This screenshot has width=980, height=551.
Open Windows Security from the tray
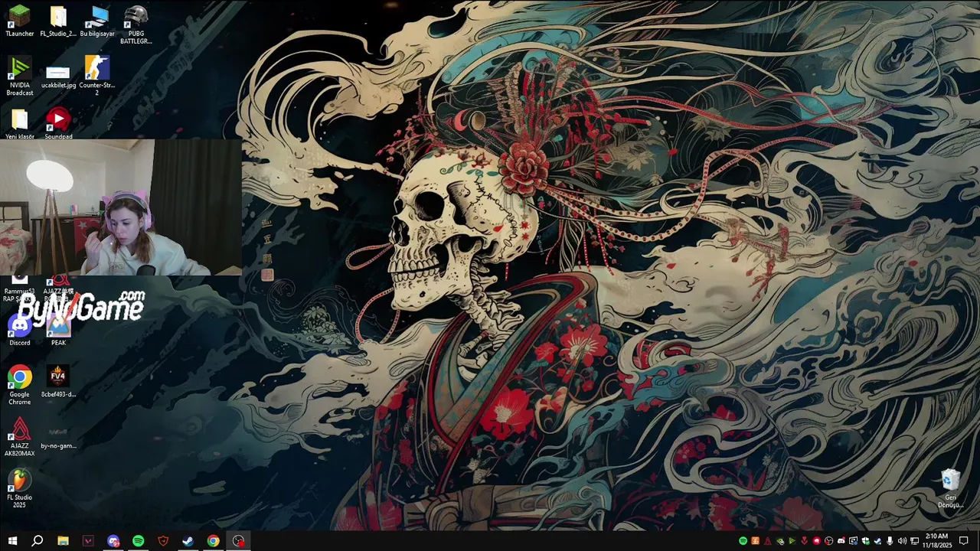click(x=865, y=541)
